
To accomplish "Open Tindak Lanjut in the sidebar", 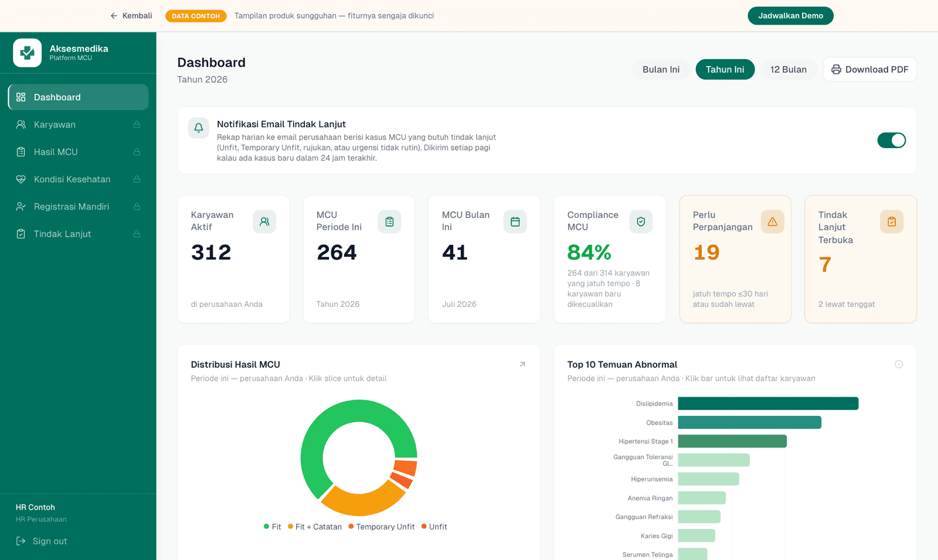I will click(x=78, y=234).
